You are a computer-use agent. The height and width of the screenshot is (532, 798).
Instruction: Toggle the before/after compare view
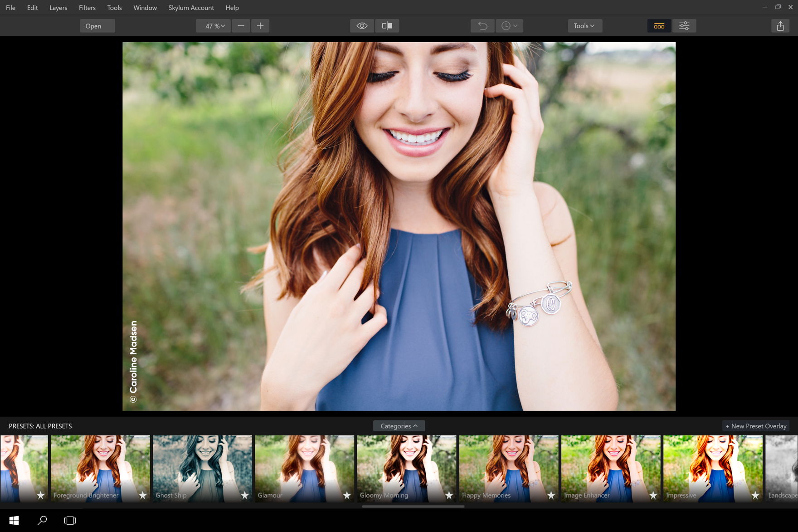[x=387, y=26]
